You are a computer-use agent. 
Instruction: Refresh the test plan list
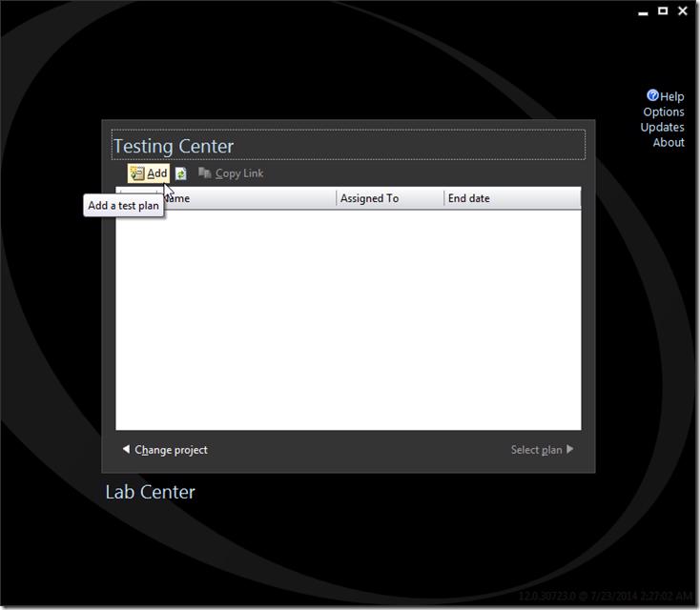181,173
